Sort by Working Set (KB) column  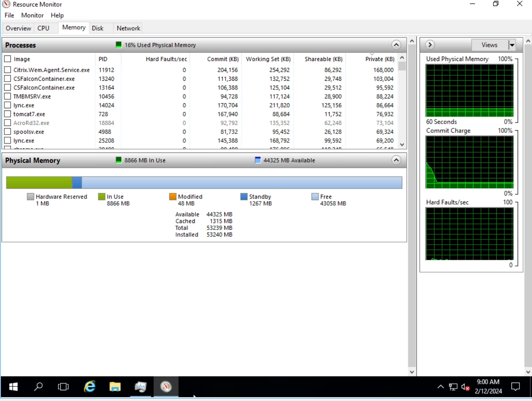tap(267, 59)
